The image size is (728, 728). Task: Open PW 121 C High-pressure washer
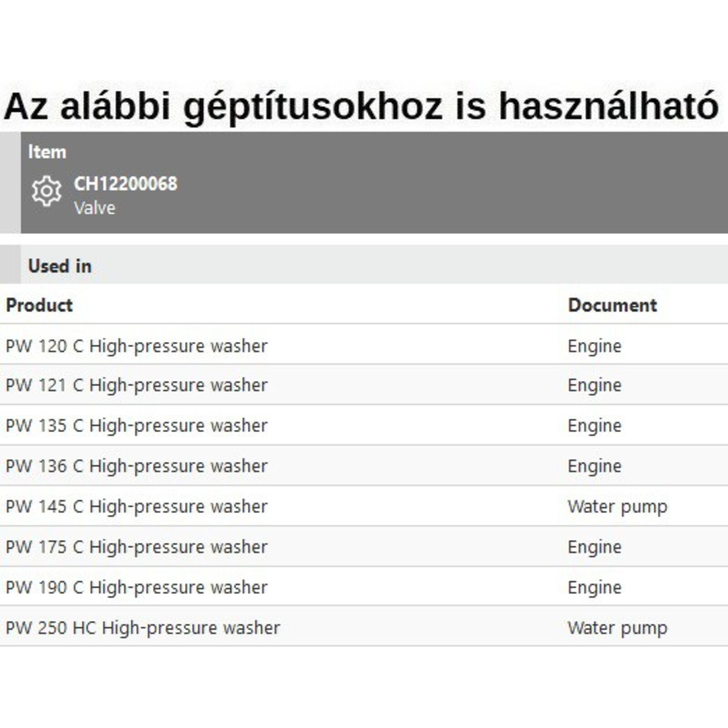pyautogui.click(x=136, y=385)
